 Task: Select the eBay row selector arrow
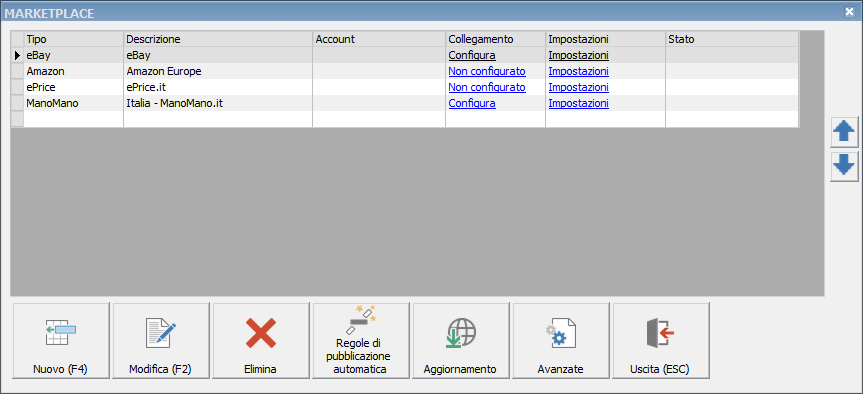click(x=18, y=55)
